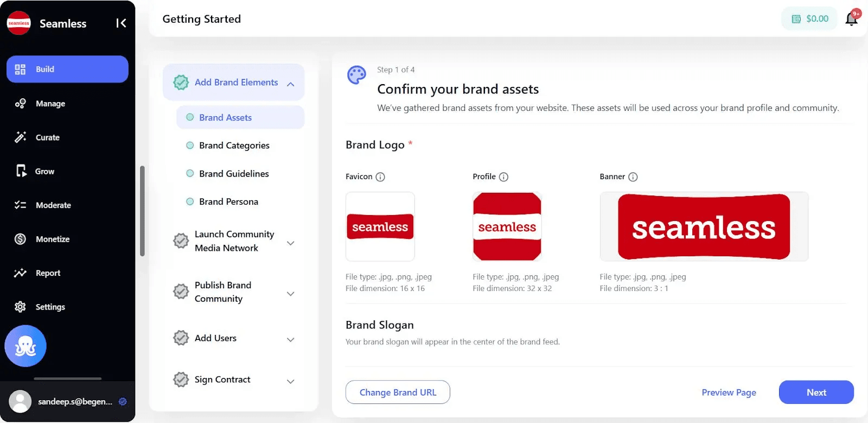The width and height of the screenshot is (868, 423).
Task: Click sidebar vertical scrollbar
Action: tap(142, 211)
